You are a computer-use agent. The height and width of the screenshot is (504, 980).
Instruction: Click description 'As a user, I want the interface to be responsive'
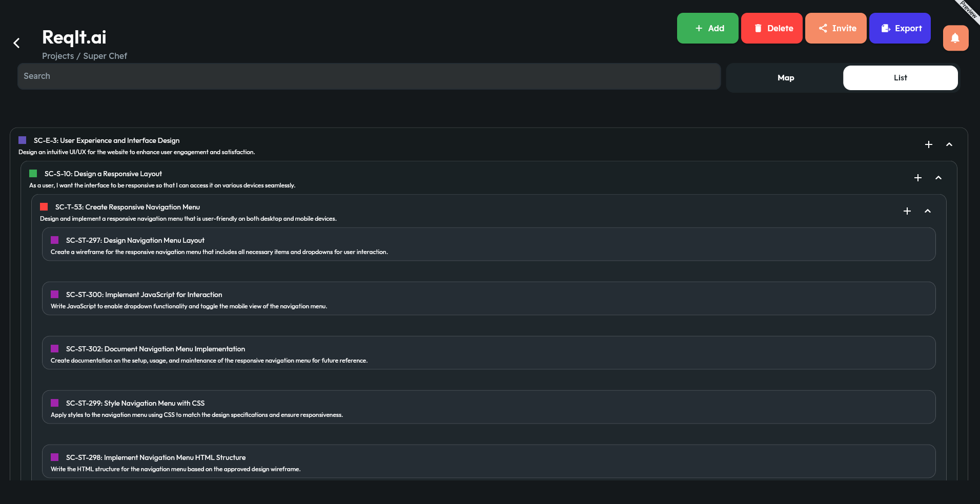click(162, 185)
